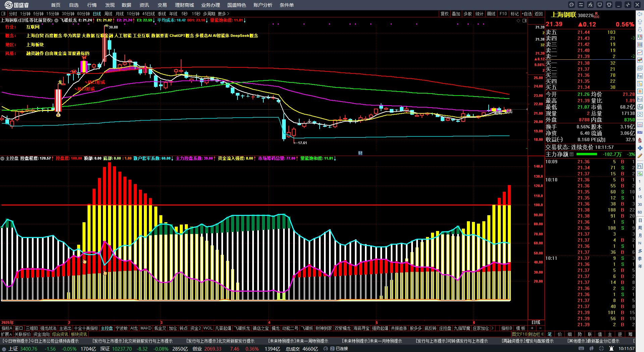Switch to daily period 日 in sidebar
This screenshot has height=352, width=644.
(x=640, y=220)
